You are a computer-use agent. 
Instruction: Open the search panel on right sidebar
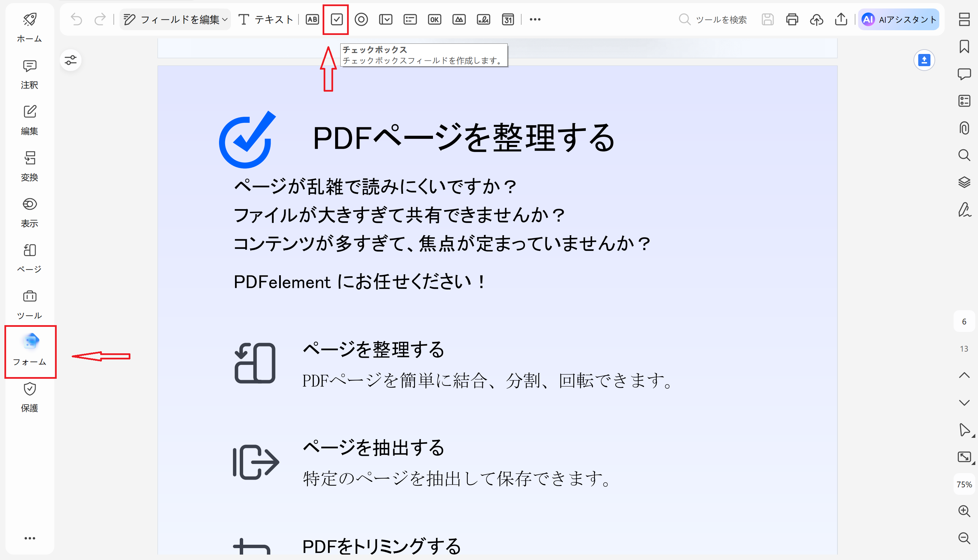[x=964, y=155]
